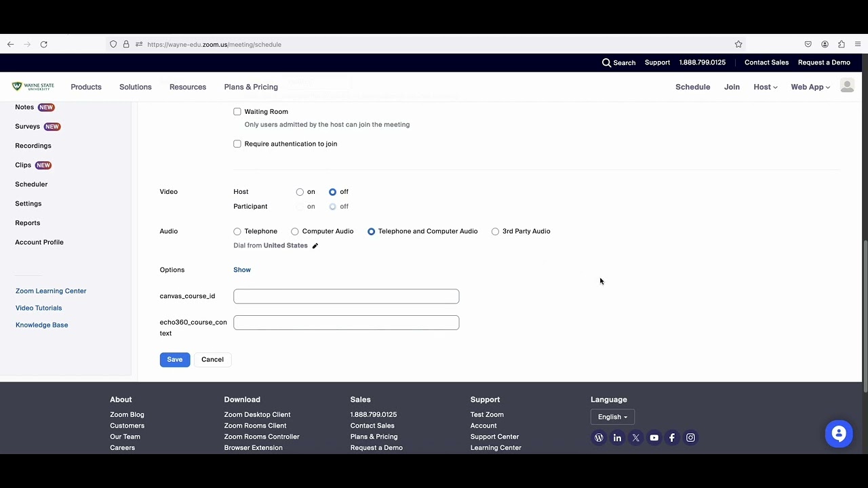Viewport: 868px width, 488px height.
Task: Select Computer Audio option
Action: click(x=295, y=232)
